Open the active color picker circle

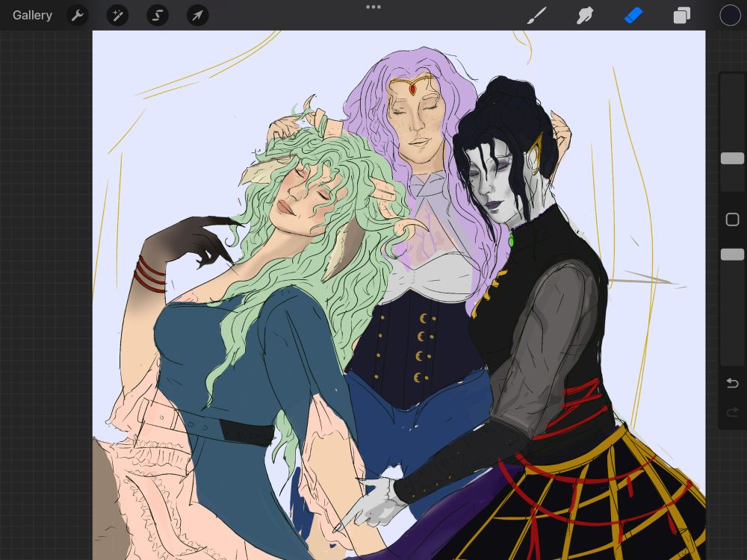coord(730,15)
